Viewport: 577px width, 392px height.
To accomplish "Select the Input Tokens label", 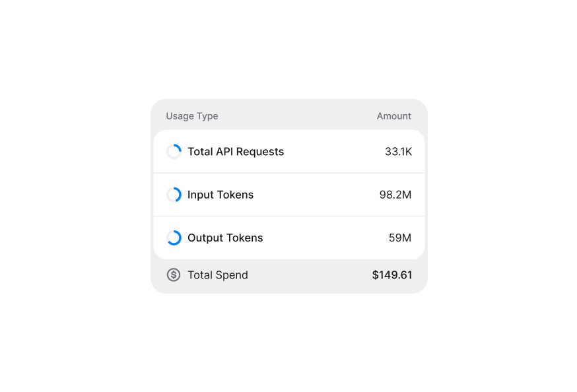I will [x=221, y=195].
